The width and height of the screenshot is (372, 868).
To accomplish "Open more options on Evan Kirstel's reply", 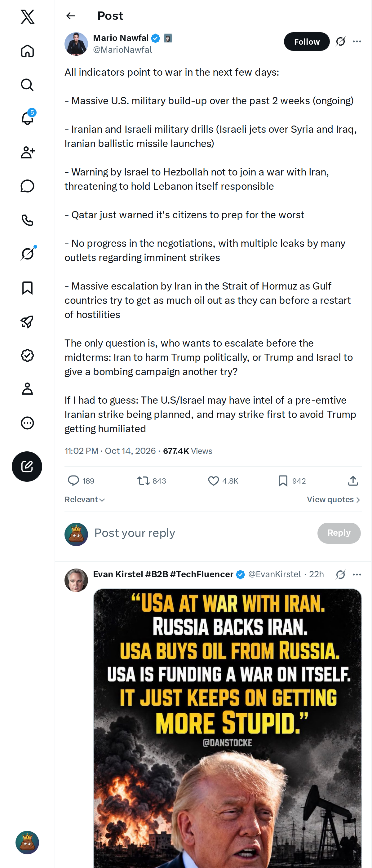I will (357, 574).
